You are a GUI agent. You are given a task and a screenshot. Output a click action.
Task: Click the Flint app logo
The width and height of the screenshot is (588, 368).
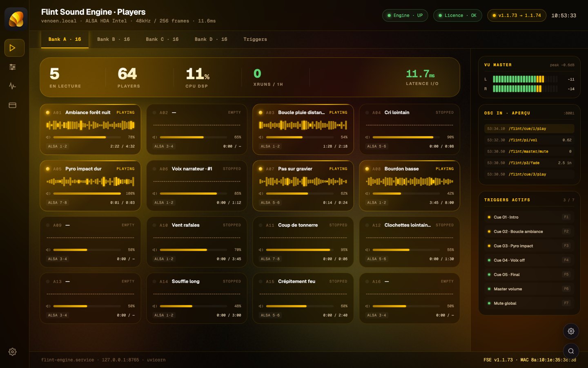point(16,19)
